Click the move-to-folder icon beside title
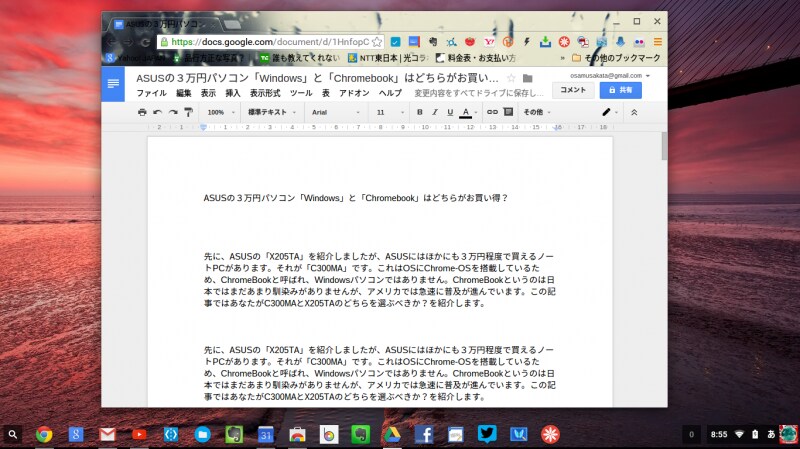Image resolution: width=800 pixels, height=449 pixels. pyautogui.click(x=527, y=78)
